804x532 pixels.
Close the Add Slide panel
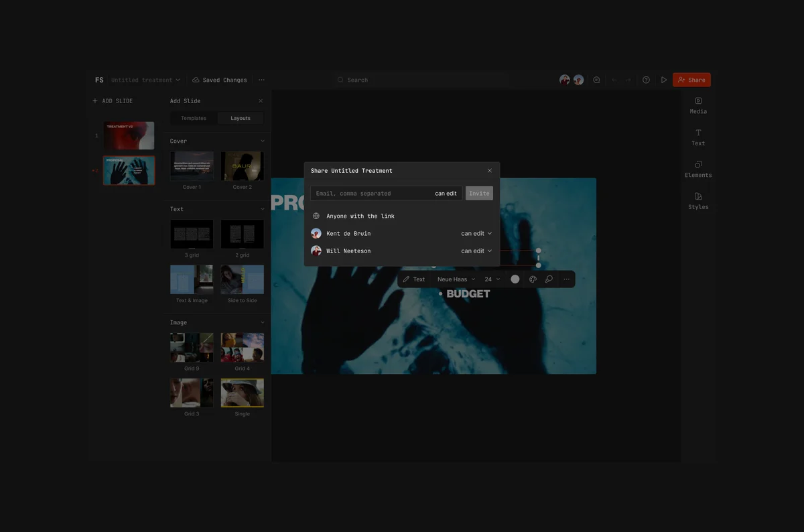pyautogui.click(x=261, y=101)
